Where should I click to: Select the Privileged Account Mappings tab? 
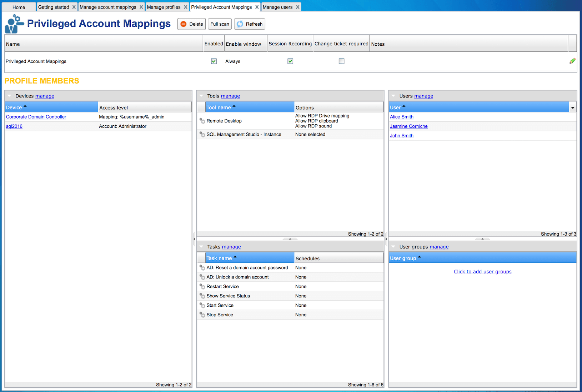pos(221,7)
